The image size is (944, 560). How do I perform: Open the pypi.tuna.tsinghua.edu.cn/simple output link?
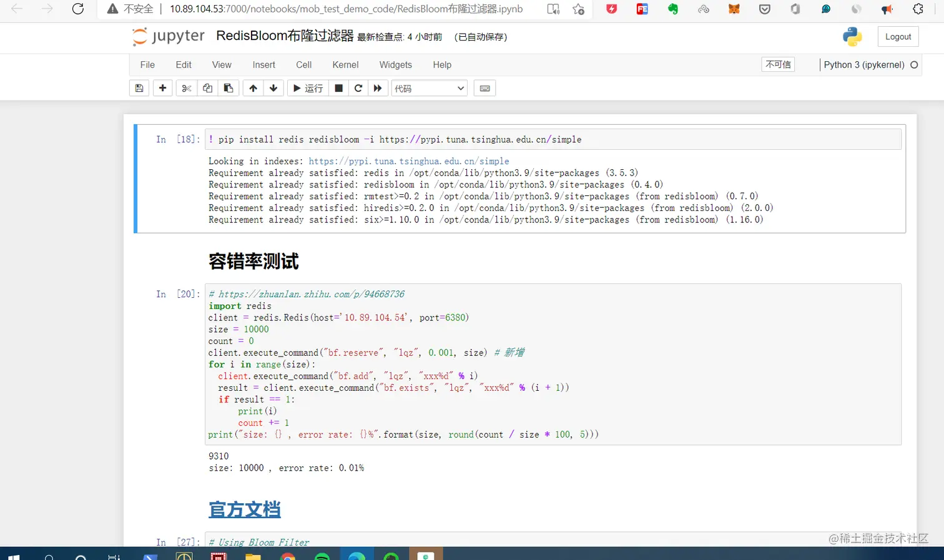coord(409,161)
